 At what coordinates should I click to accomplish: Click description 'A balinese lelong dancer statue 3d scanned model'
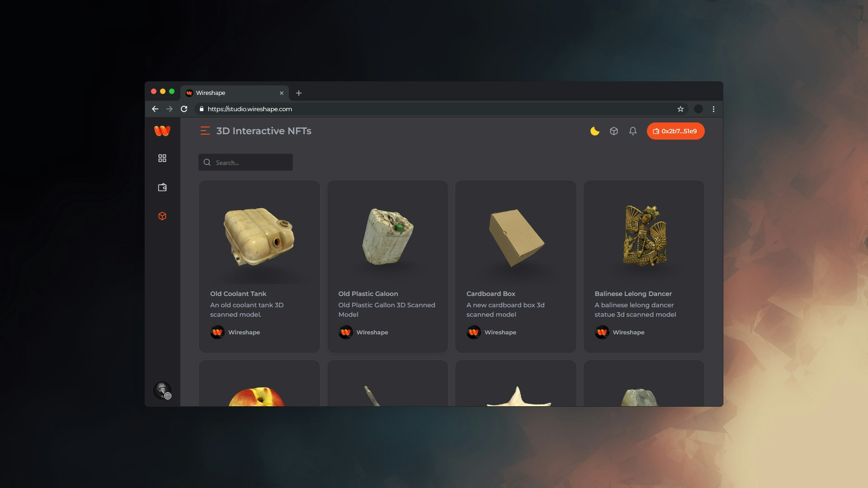click(x=636, y=310)
